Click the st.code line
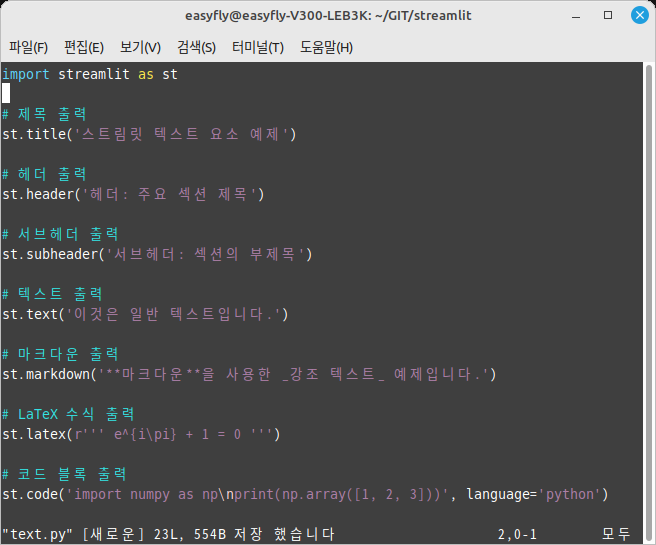 coord(305,494)
